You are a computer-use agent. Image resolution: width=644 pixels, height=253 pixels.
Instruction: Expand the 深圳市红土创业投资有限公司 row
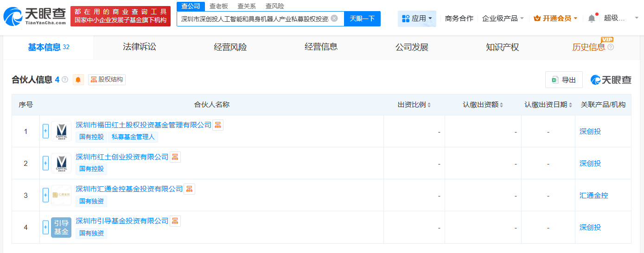pos(45,163)
